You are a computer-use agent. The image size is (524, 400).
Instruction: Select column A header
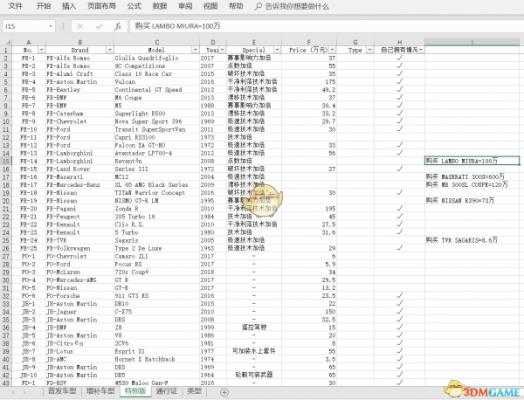click(28, 42)
